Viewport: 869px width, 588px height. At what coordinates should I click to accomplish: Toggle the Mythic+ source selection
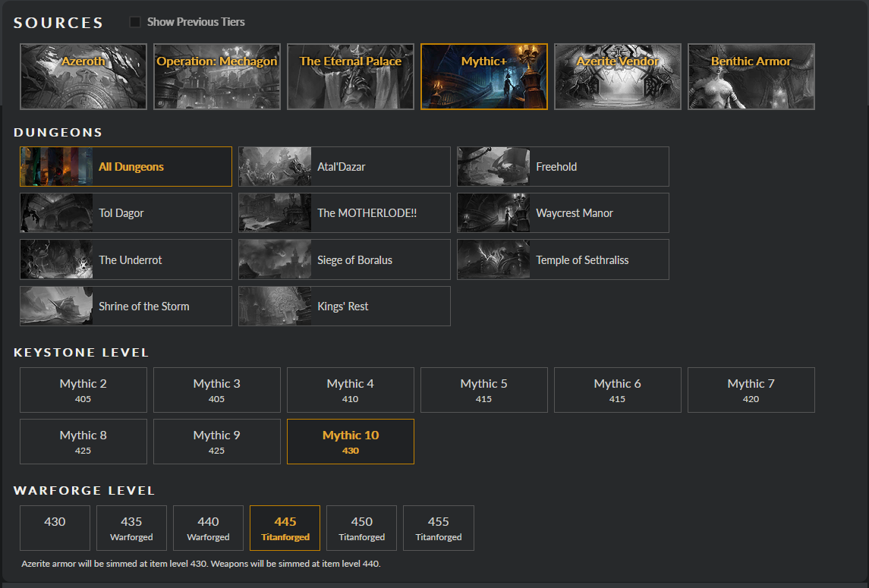tap(483, 76)
